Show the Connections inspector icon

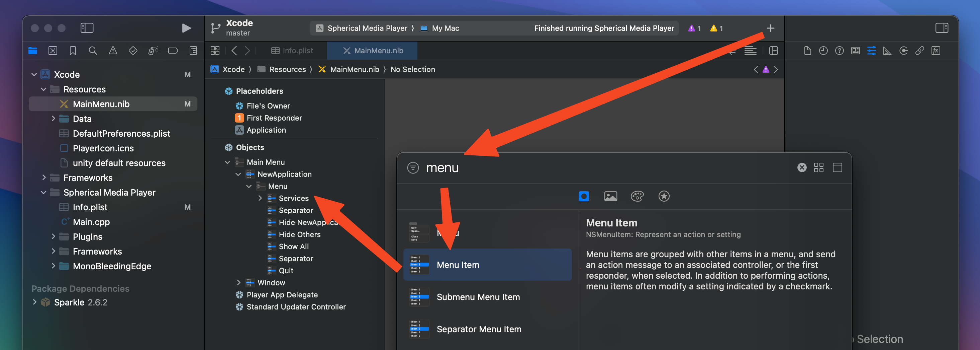903,51
